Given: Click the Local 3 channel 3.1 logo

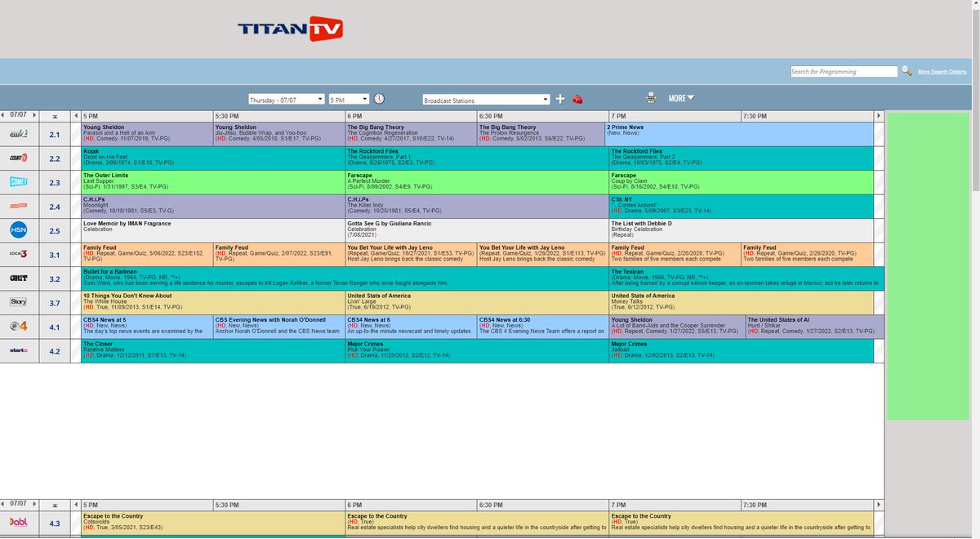Looking at the screenshot, I should click(19, 254).
